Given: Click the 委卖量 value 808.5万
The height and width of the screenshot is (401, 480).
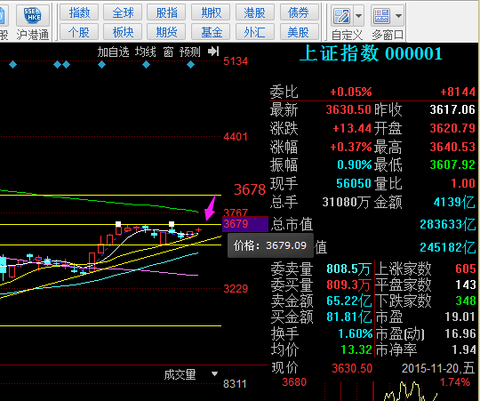Looking at the screenshot, I should point(349,269).
